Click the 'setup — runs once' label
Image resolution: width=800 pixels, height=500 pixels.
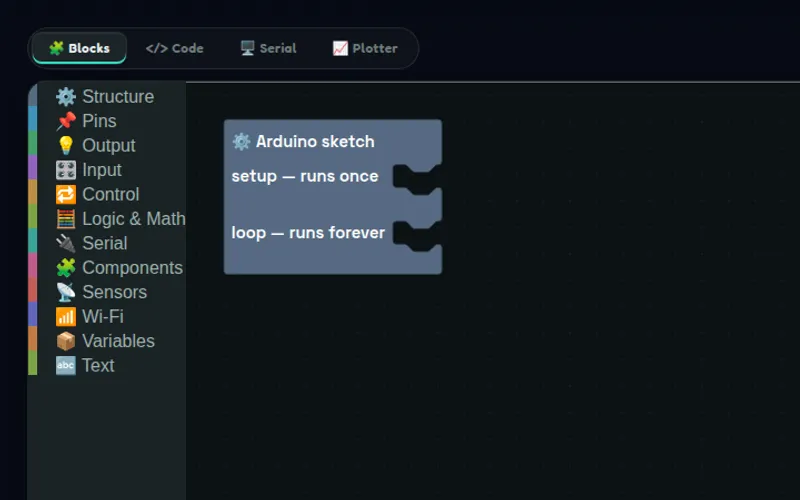[305, 176]
